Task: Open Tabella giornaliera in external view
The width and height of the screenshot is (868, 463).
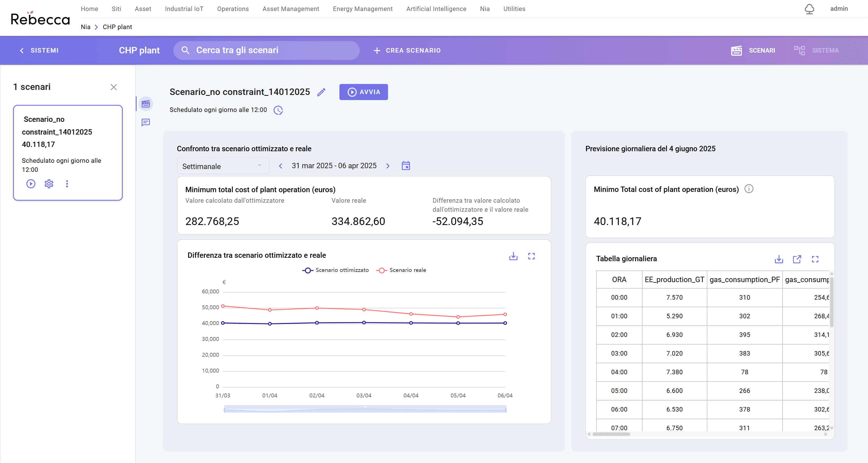Action: 797,259
